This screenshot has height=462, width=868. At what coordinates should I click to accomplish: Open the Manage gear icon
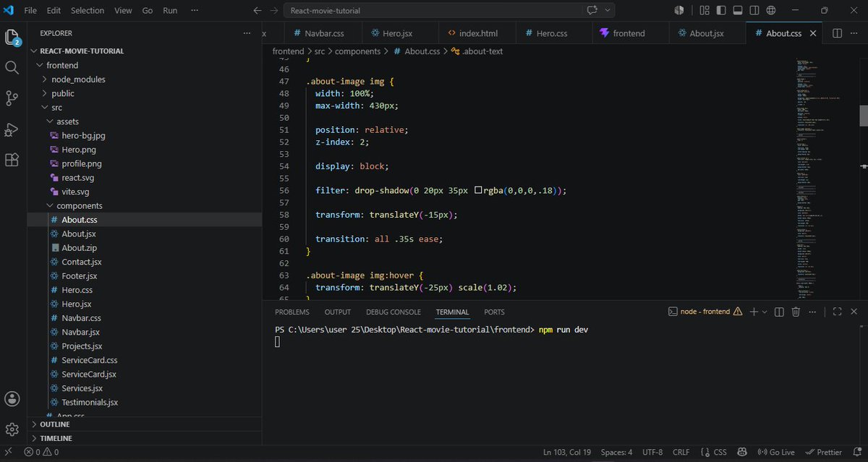click(12, 429)
